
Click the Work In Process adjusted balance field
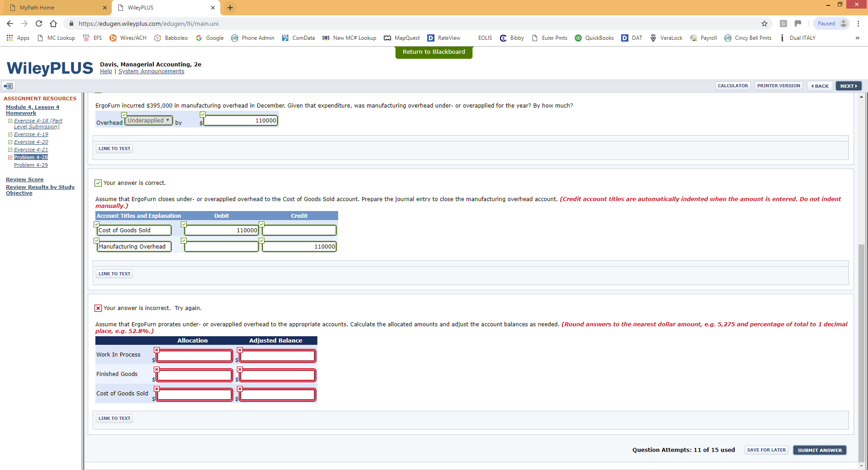278,356
